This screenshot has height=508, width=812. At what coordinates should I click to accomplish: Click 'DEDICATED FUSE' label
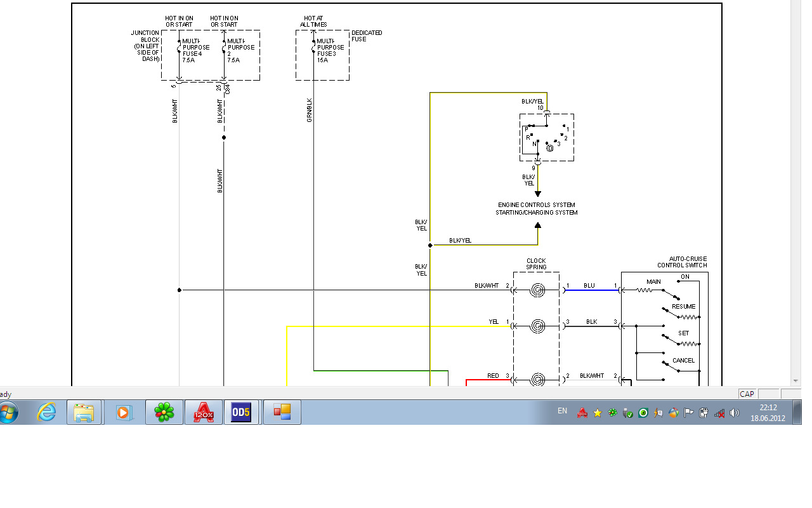(x=367, y=36)
